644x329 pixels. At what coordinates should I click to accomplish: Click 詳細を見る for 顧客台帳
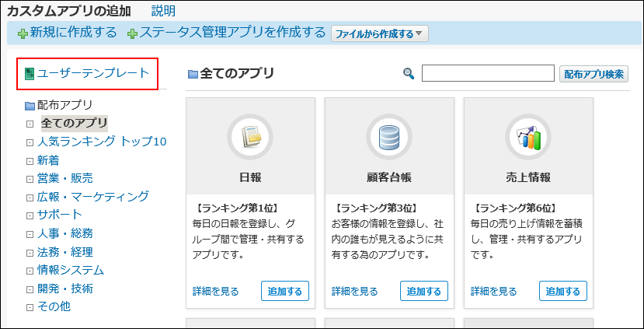(x=355, y=292)
